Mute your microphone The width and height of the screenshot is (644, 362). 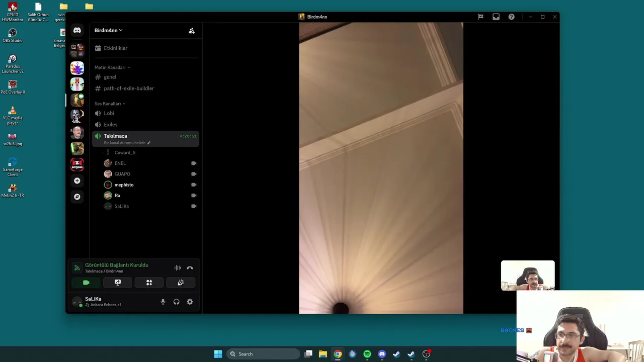tap(163, 302)
